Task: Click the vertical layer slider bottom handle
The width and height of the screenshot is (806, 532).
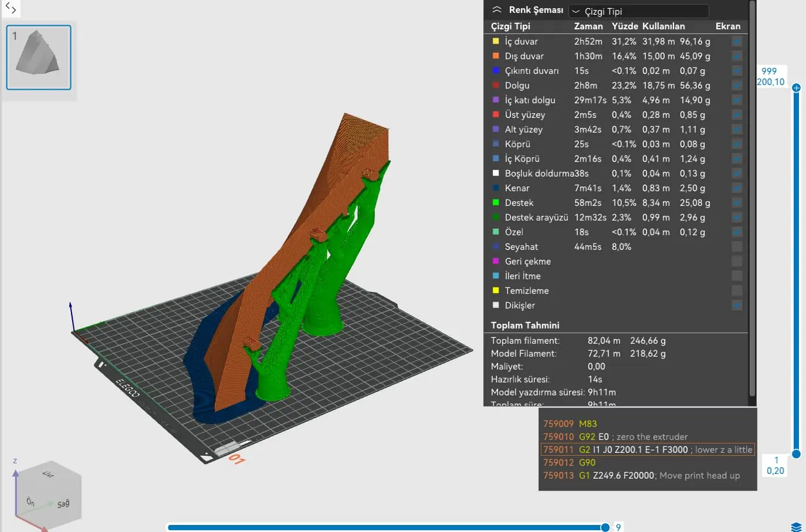Action: (796, 453)
